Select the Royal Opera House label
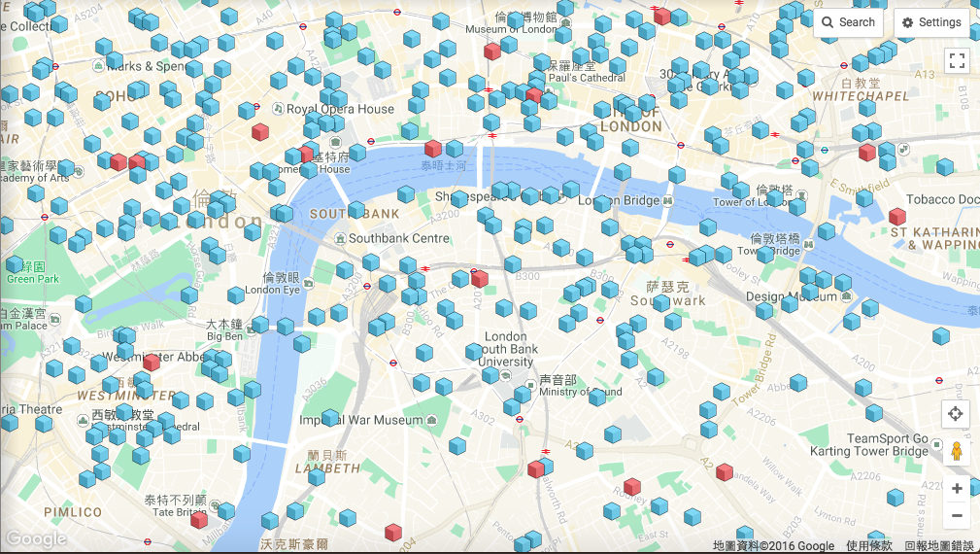Viewport: 980px width, 554px height. pos(340,110)
